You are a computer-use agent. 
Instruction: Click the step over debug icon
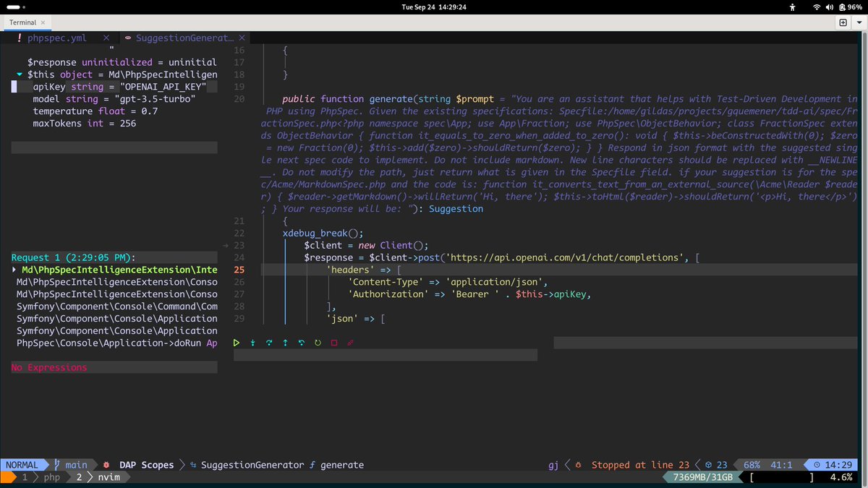tap(269, 343)
